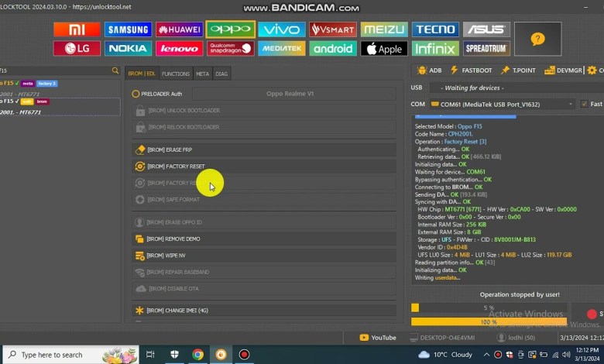Click [BROM] WIPE NV button
Screen dimensions: 604x364
coord(264,256)
